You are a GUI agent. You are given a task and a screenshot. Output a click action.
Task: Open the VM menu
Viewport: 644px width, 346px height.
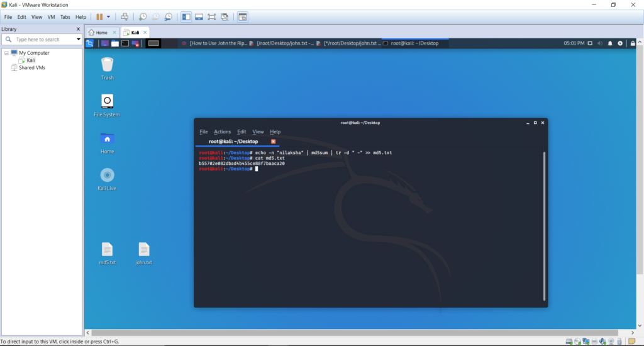[x=51, y=17]
